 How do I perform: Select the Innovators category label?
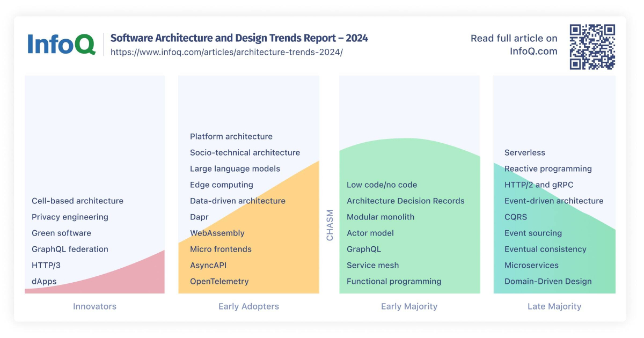click(94, 306)
